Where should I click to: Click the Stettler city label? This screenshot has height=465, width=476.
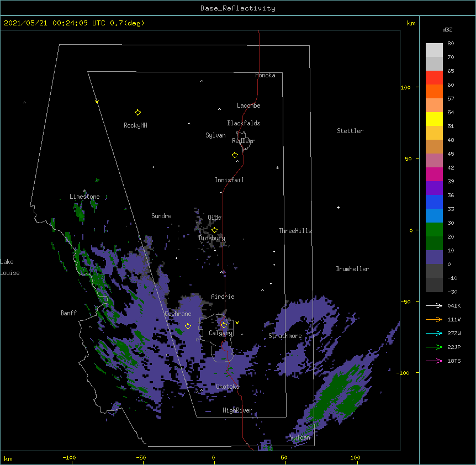350,131
